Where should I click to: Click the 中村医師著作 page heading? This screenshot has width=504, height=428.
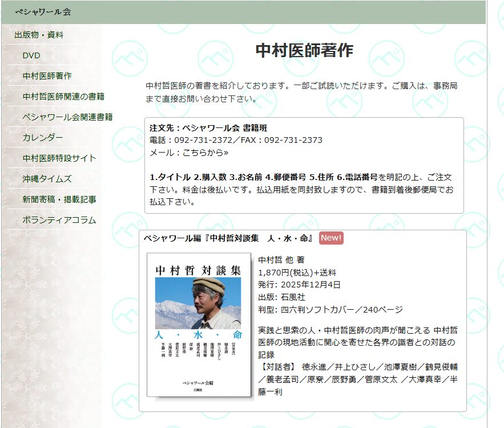click(x=304, y=51)
